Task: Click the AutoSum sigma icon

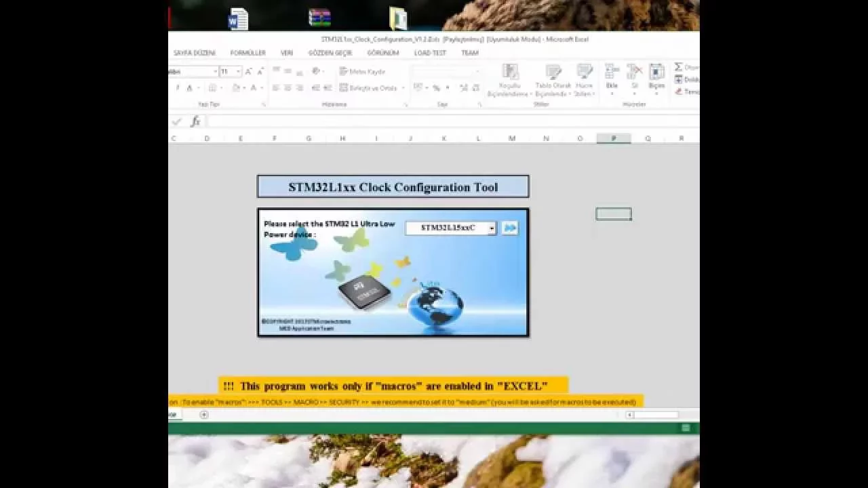Action: tap(678, 67)
